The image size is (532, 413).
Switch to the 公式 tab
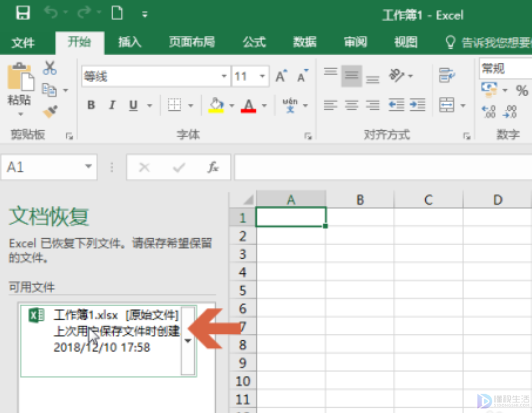(254, 42)
